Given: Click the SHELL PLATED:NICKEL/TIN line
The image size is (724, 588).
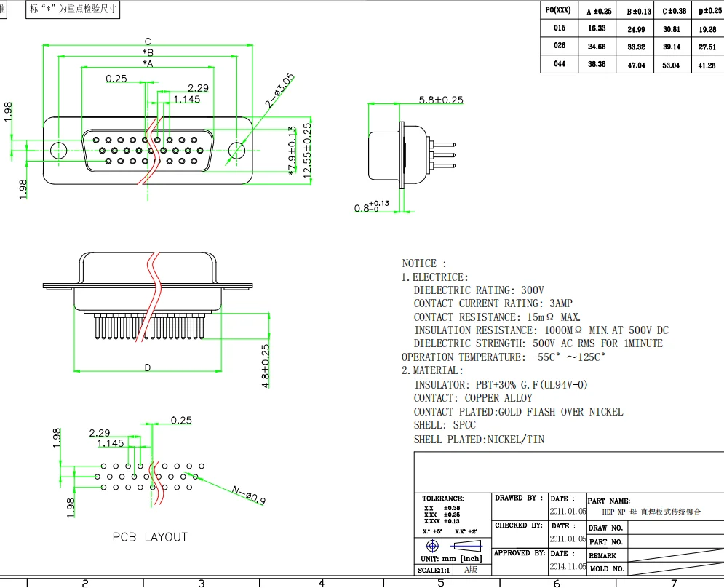Looking at the screenshot, I should click(x=479, y=440).
